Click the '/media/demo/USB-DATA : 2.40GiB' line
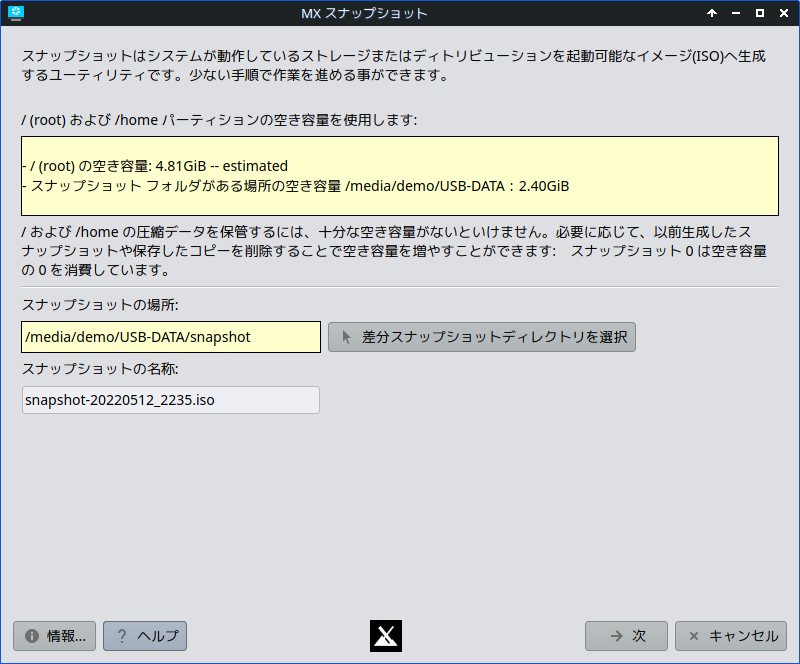The height and width of the screenshot is (664, 800). tap(296, 186)
